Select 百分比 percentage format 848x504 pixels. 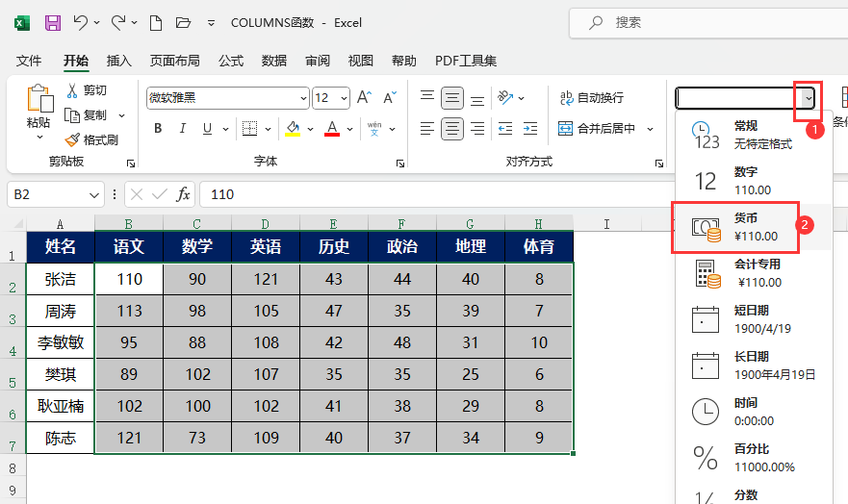(x=754, y=458)
